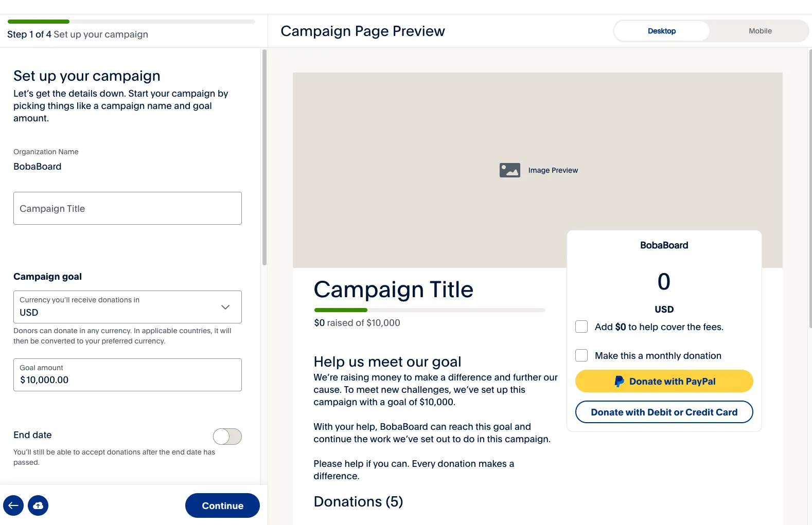
Task: Check the cover the fees checkbox
Action: point(581,327)
